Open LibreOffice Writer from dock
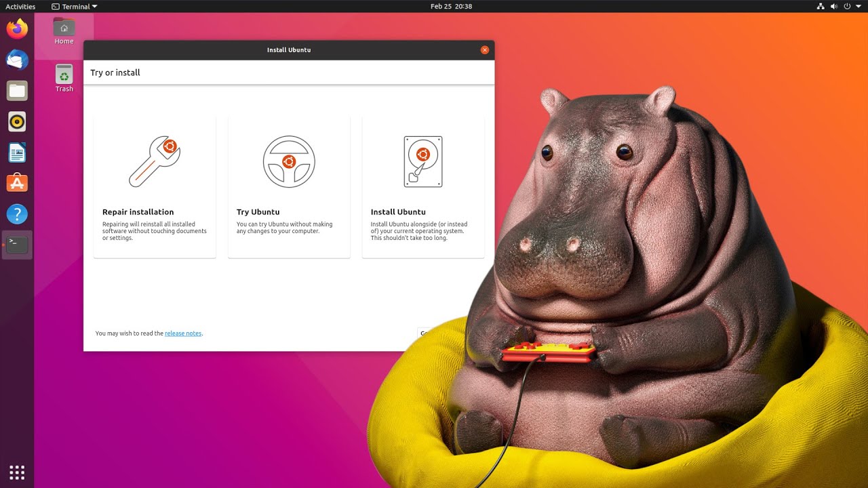 tap(17, 152)
